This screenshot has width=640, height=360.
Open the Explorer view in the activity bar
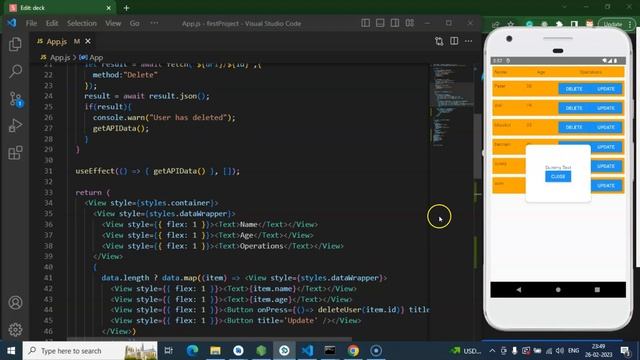pyautogui.click(x=15, y=44)
